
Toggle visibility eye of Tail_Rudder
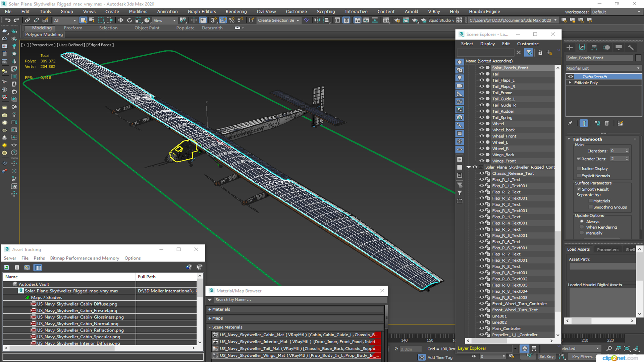[482, 111]
